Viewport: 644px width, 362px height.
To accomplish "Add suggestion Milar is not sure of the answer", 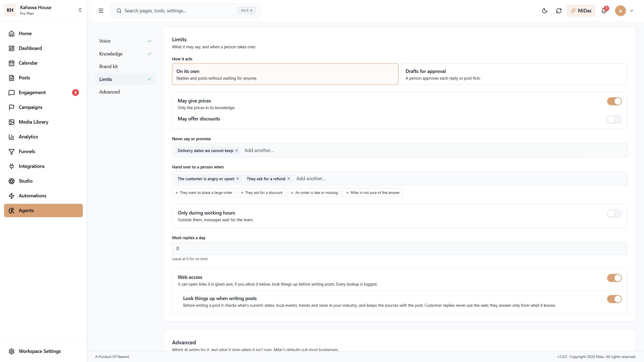I will 373,193.
